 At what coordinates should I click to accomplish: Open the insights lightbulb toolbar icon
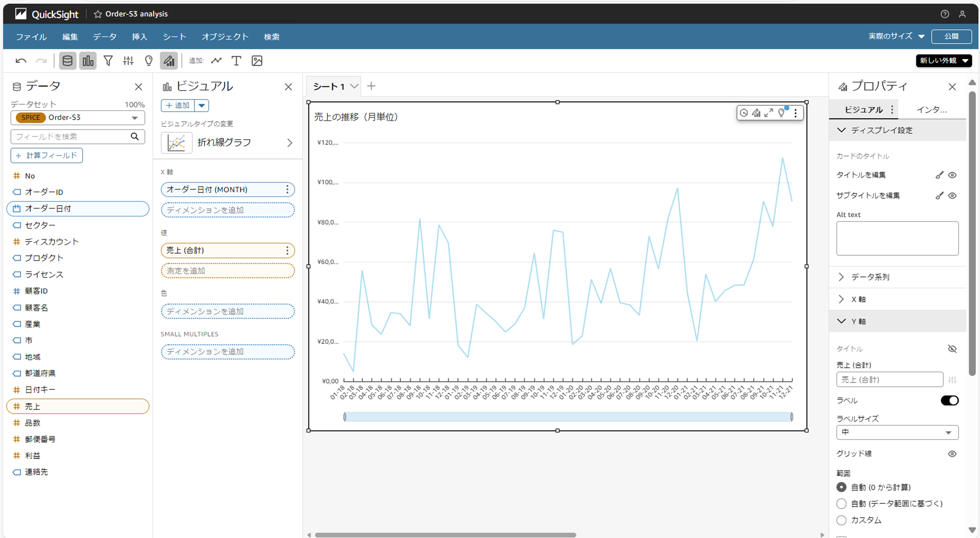(x=149, y=60)
